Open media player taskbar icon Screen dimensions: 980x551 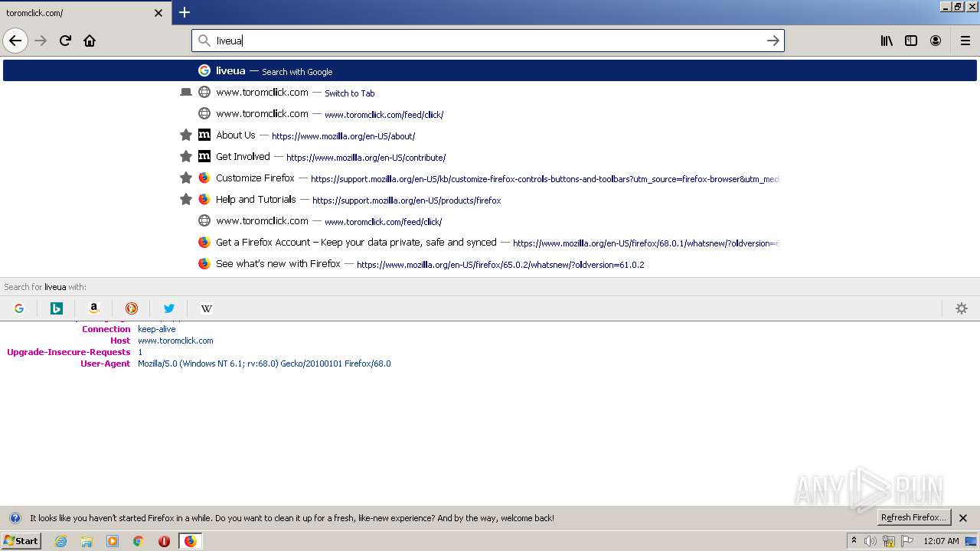click(113, 541)
